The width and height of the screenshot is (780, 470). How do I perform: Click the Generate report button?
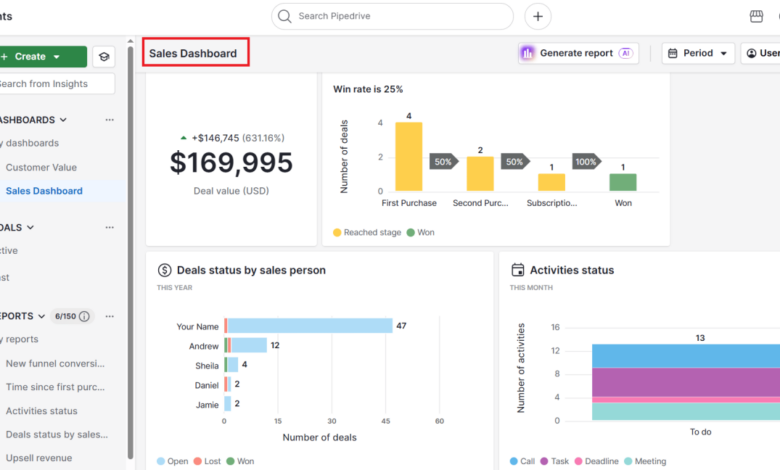click(578, 53)
